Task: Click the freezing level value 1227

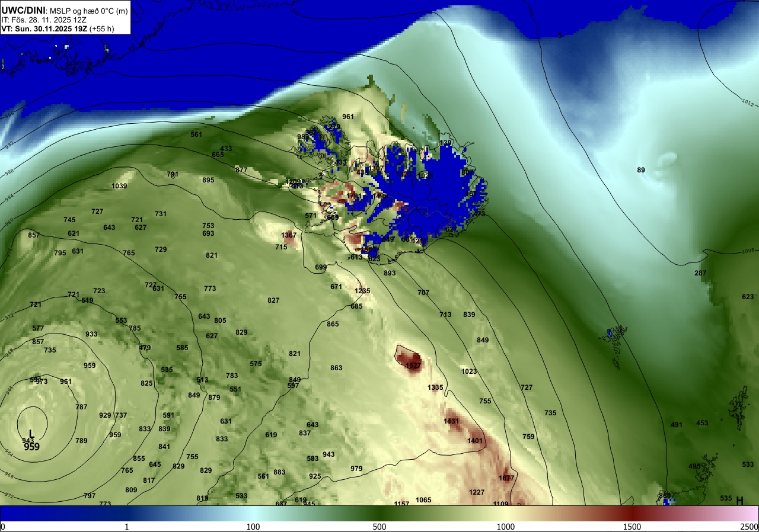Action: (477, 492)
